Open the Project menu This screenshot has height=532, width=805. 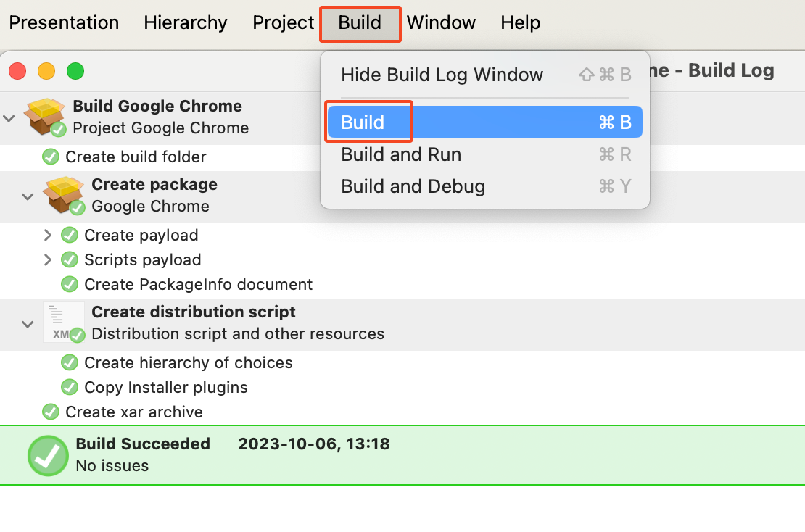(x=283, y=22)
